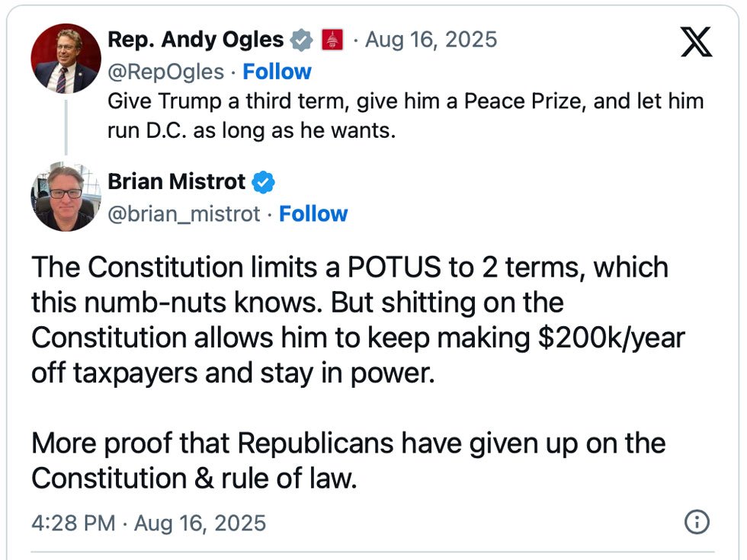Click the thread connector line between avatars
This screenshot has height=560, width=747.
coord(66,127)
